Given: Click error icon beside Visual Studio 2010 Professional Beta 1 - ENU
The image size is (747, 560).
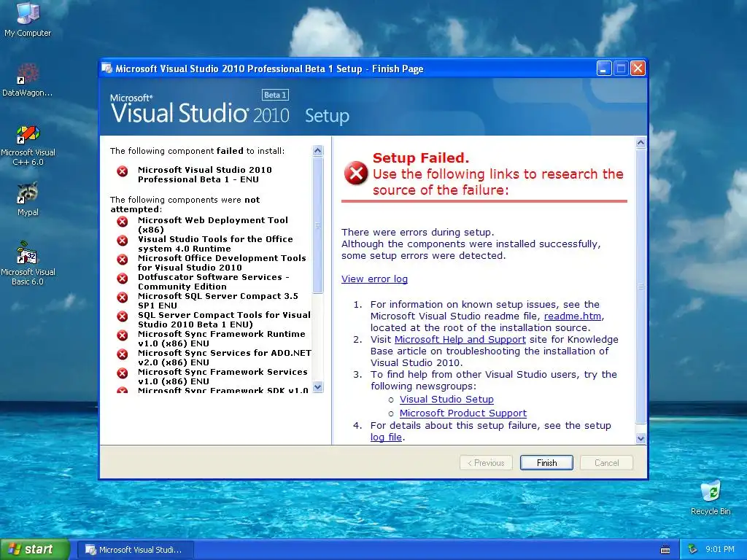Looking at the screenshot, I should pyautogui.click(x=123, y=171).
